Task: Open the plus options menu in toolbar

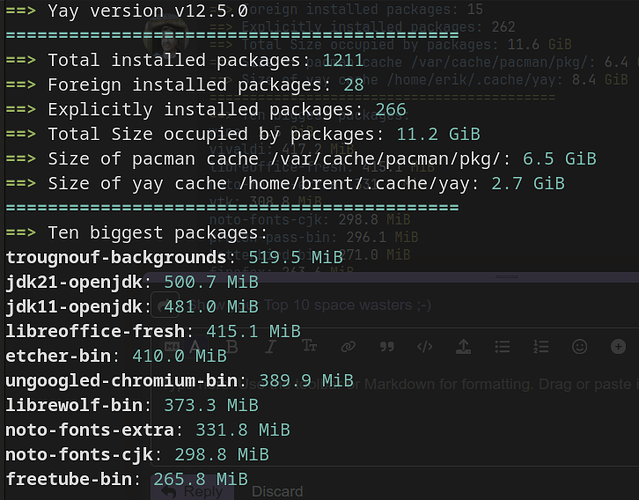Action: click(618, 347)
